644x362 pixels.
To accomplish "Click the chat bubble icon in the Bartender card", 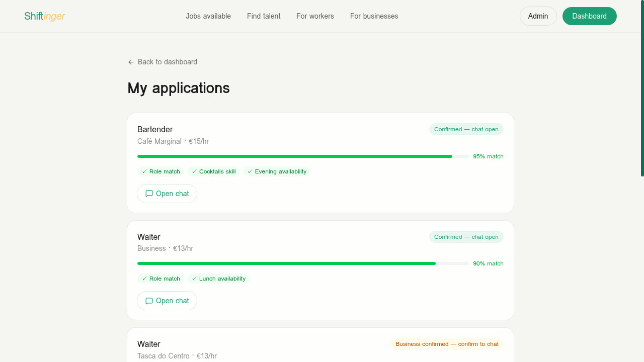I will [149, 194].
